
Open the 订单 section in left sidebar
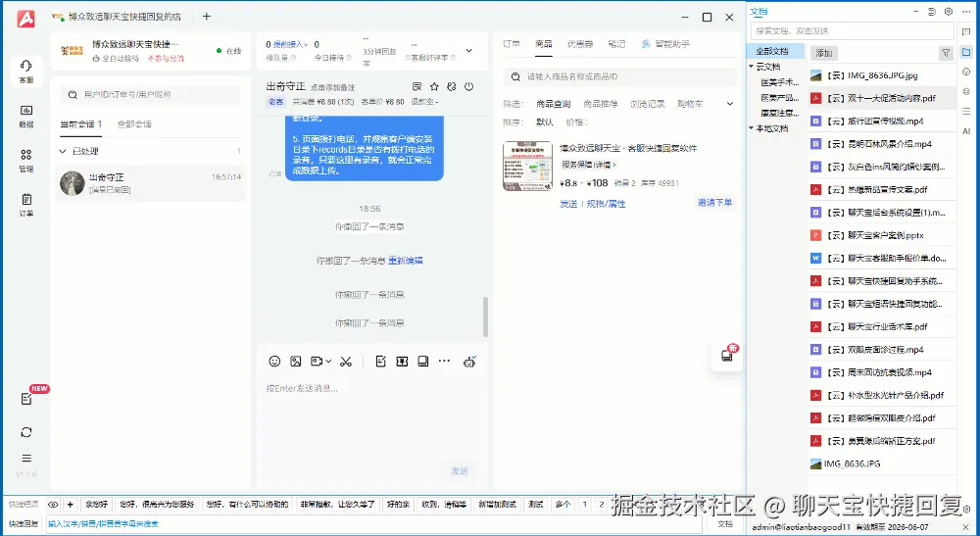[25, 205]
